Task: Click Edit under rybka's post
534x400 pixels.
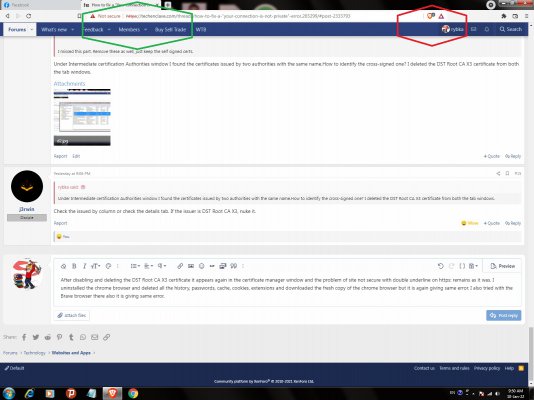Action: [76, 156]
